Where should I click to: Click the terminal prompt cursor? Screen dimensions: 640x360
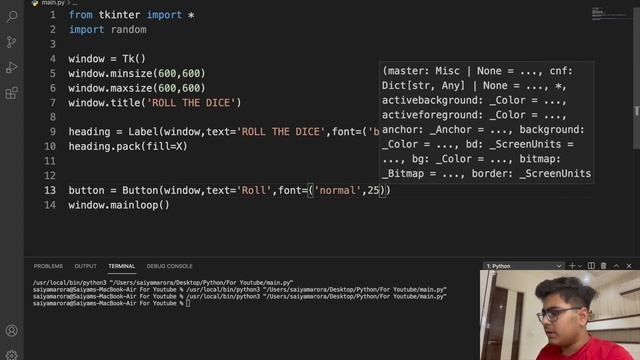pyautogui.click(x=188, y=303)
